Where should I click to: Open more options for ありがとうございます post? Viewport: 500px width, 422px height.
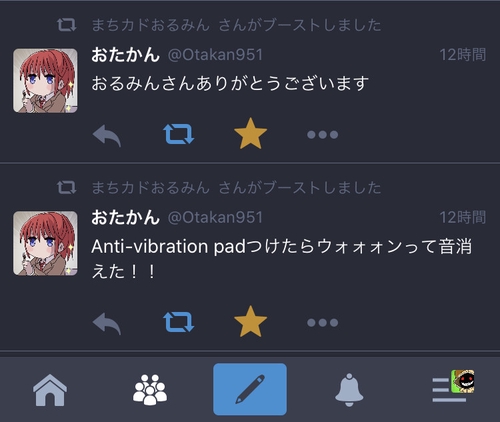(x=322, y=135)
